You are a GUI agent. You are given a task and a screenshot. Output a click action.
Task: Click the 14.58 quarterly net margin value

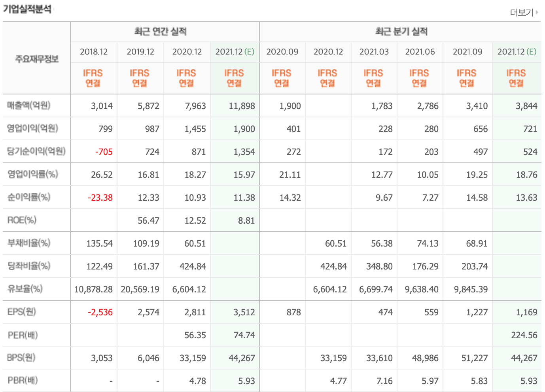coord(477,198)
